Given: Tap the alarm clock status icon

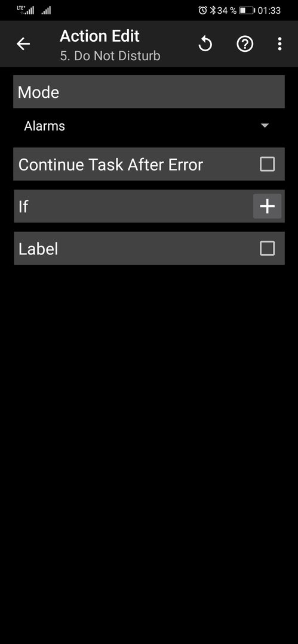Looking at the screenshot, I should coord(202,10).
